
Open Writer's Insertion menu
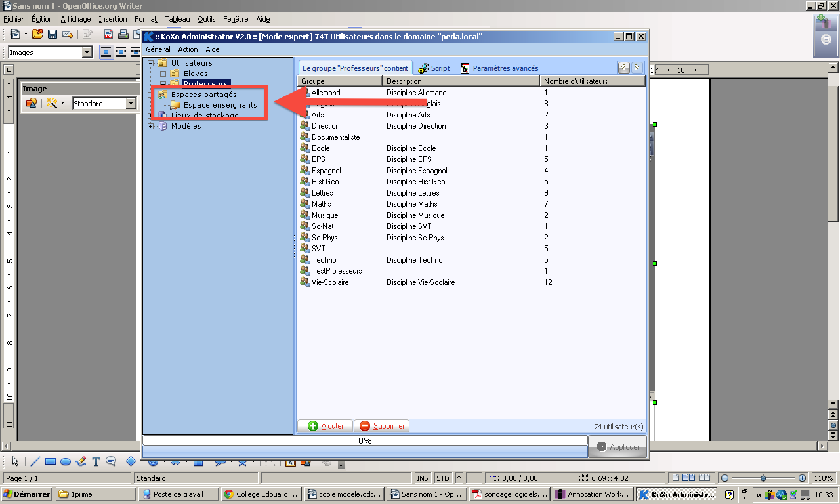point(113,19)
